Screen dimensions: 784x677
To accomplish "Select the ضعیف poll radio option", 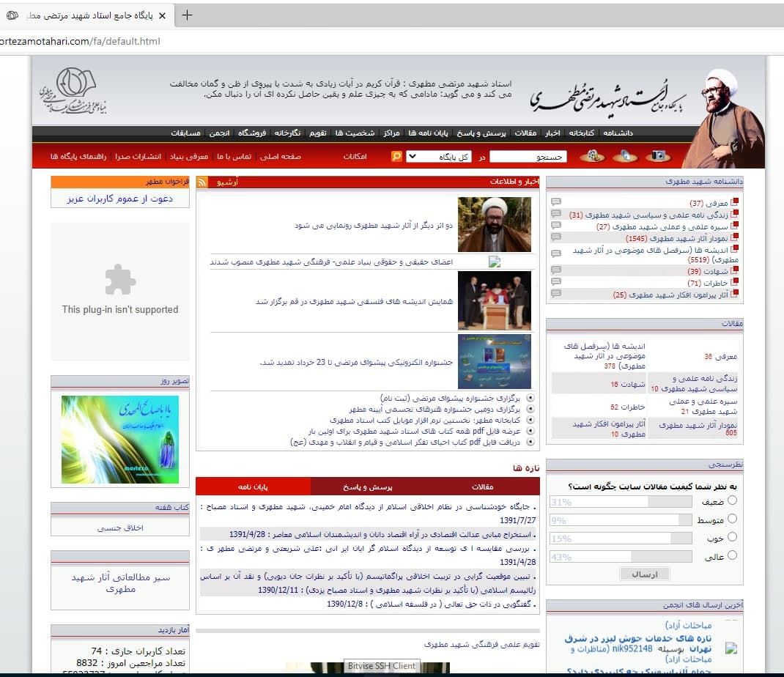I will 732,500.
